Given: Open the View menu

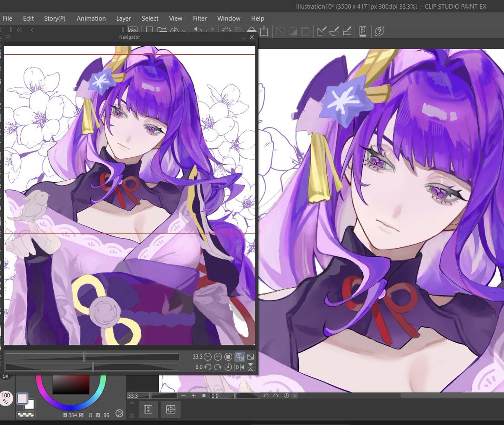Looking at the screenshot, I should (176, 18).
